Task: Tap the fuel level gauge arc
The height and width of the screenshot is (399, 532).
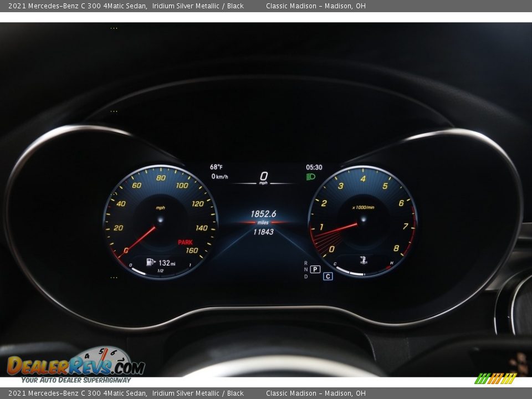Action: coord(160,272)
